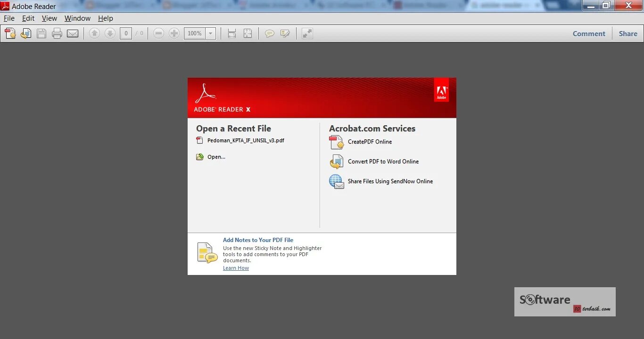Screen dimensions: 644x339
Task: Click the Adobe Reader title bar icon
Action: pos(5,6)
